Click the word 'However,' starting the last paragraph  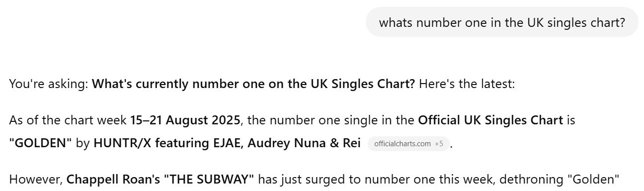pos(36,179)
